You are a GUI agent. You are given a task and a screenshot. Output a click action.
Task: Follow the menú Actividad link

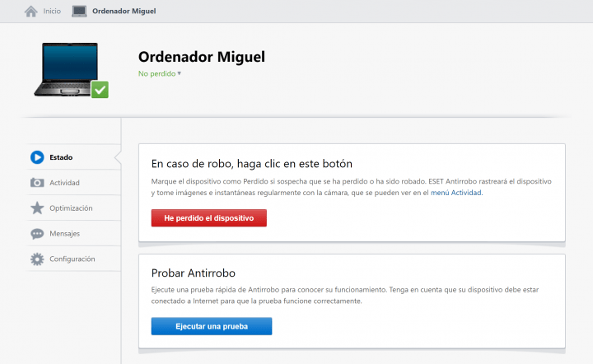point(456,193)
